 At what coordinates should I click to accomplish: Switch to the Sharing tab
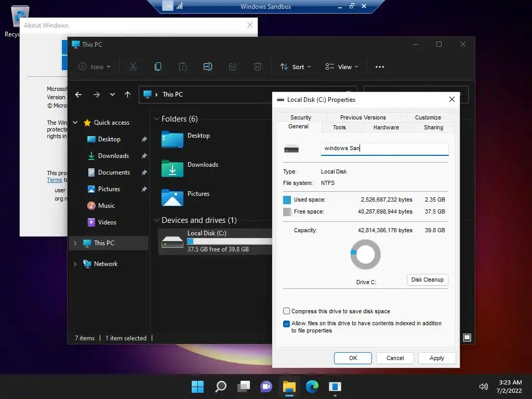[x=433, y=127]
